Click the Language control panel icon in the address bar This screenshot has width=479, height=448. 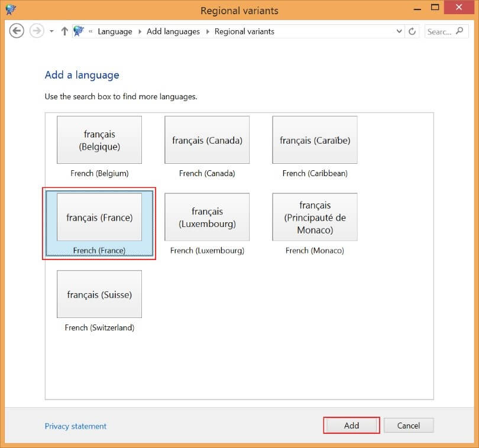click(x=79, y=31)
